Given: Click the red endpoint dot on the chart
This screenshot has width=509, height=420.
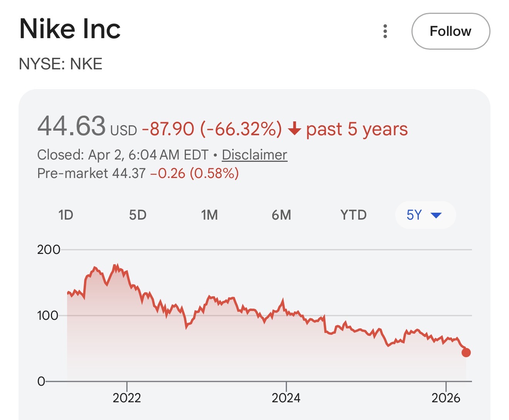Looking at the screenshot, I should pyautogui.click(x=466, y=352).
